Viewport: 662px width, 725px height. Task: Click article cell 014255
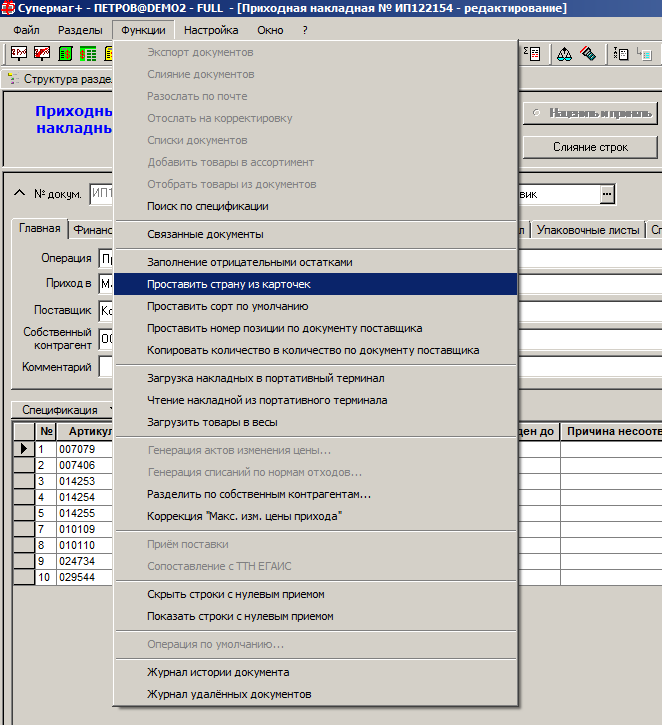pyautogui.click(x=85, y=513)
